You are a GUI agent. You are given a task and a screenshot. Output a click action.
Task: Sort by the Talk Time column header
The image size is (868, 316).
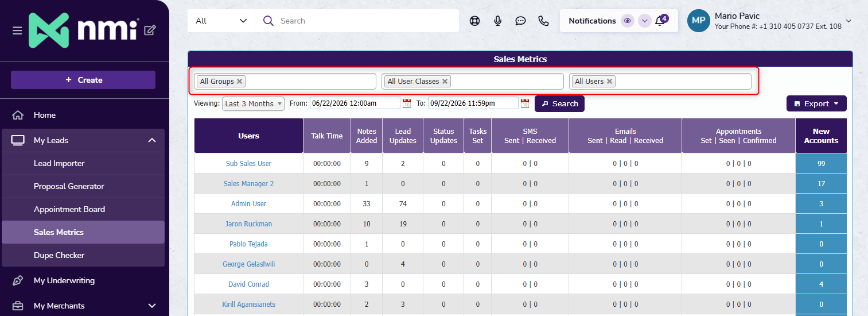327,136
